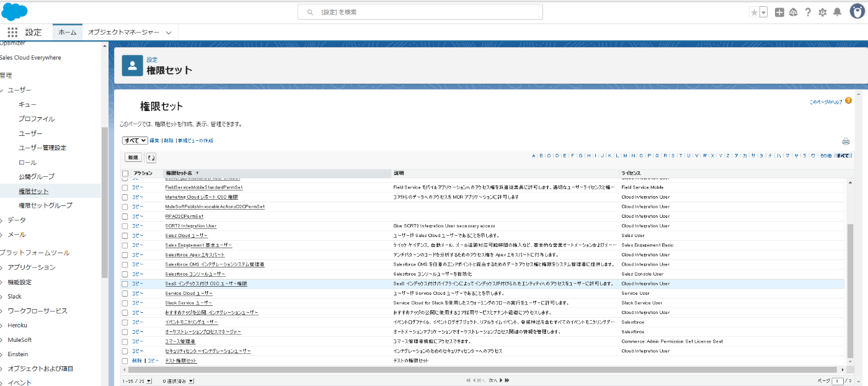Viewport: 868px width, 386px height.
Task: Open the 0 選択済み dropdown
Action: (x=191, y=381)
